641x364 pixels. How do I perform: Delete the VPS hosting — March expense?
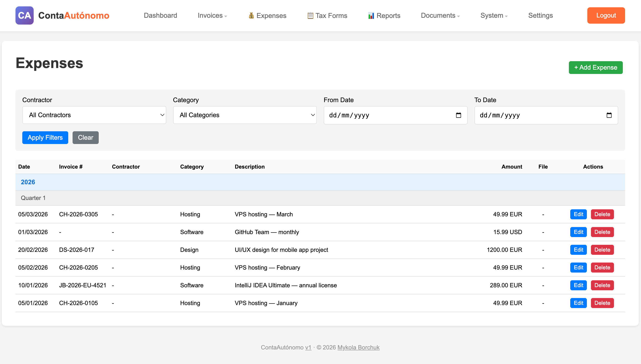602,214
